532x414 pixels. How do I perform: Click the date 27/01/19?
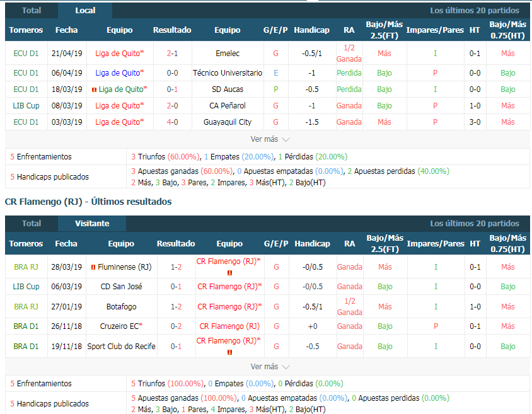click(x=67, y=306)
